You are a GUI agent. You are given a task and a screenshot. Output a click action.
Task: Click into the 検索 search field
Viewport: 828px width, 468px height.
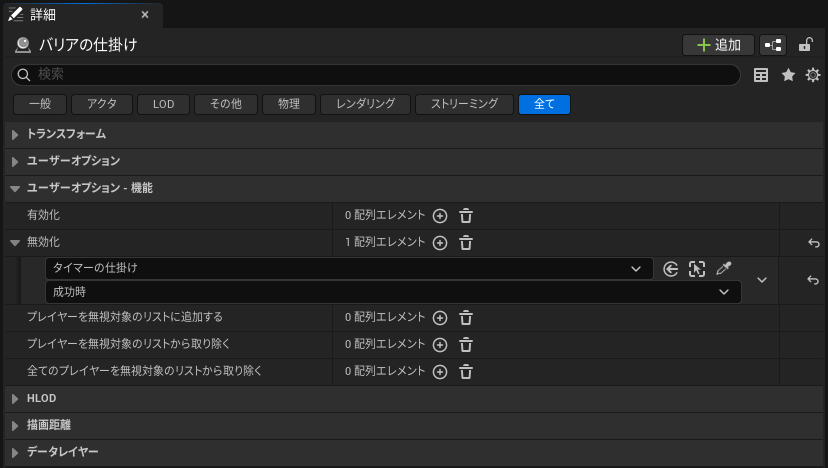380,75
